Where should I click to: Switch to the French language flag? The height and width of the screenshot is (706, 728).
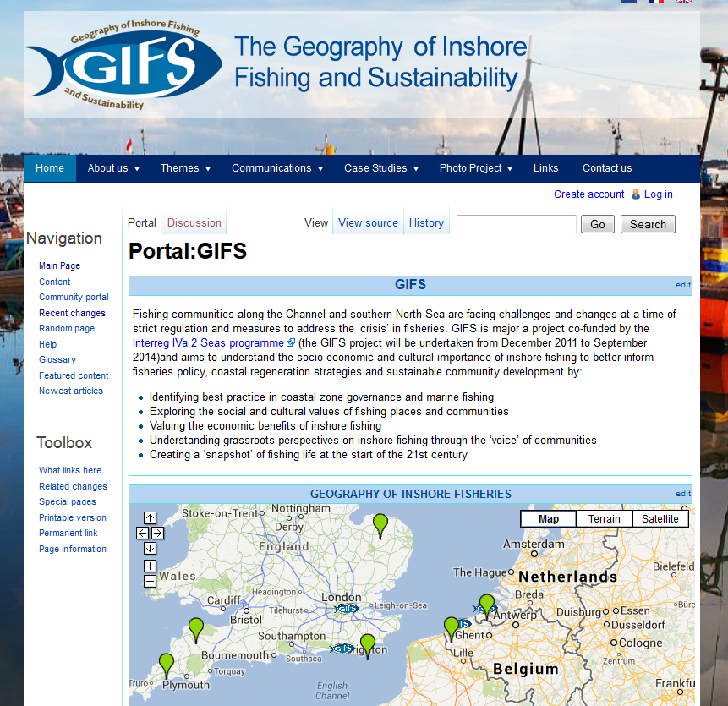pyautogui.click(x=656, y=2)
